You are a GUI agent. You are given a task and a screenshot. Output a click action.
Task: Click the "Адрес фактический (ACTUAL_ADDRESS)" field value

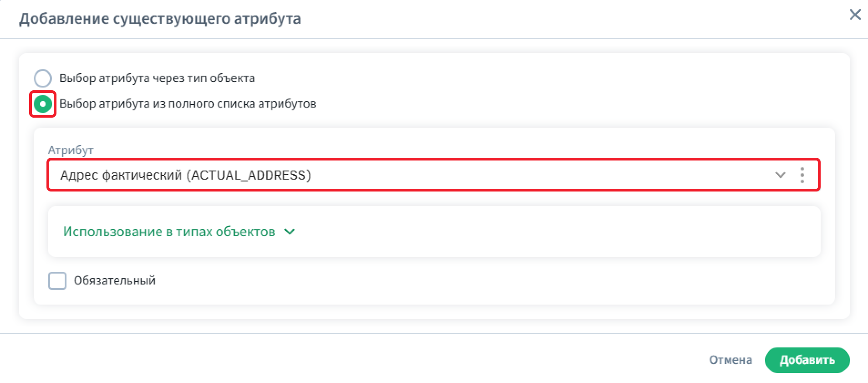[185, 175]
